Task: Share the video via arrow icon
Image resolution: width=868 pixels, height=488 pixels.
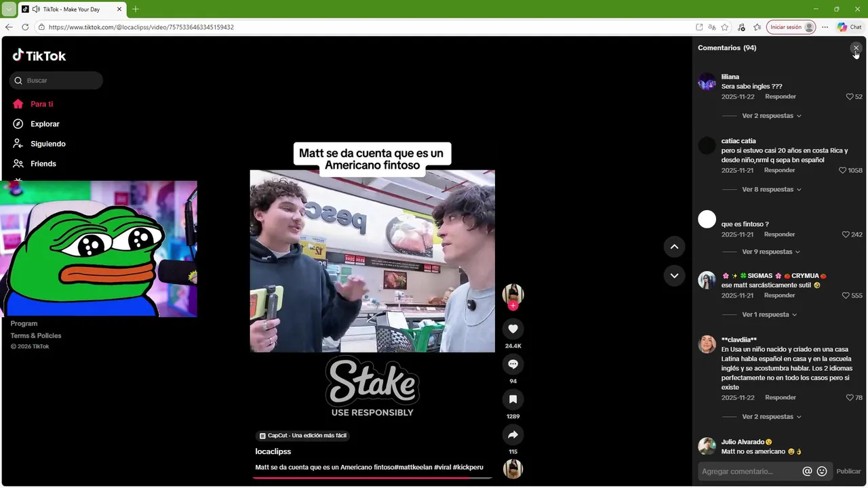Action: point(513,434)
